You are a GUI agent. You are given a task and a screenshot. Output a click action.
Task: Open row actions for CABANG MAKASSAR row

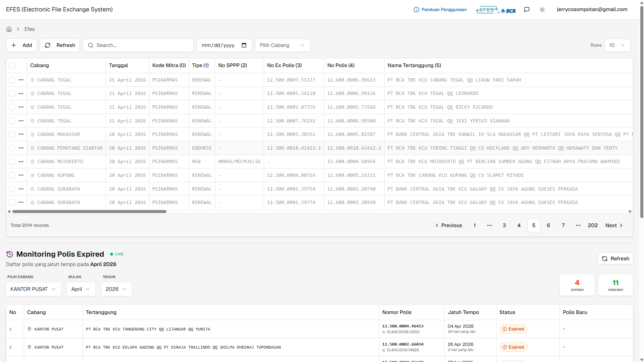[x=21, y=134]
